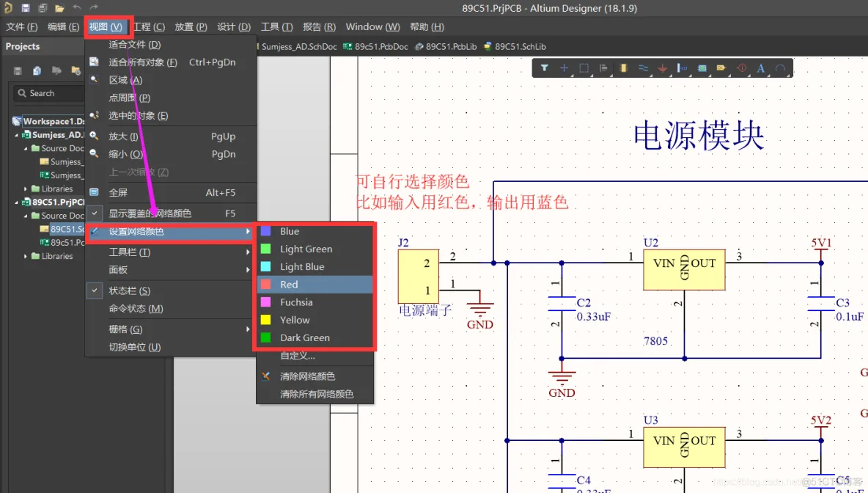Select the J2 power connector symbol
The image size is (868, 493).
(x=419, y=277)
